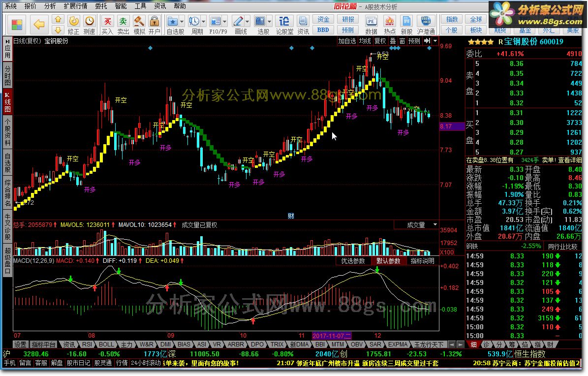
Task: Click the 测速 clock icon
Action: [89, 21]
